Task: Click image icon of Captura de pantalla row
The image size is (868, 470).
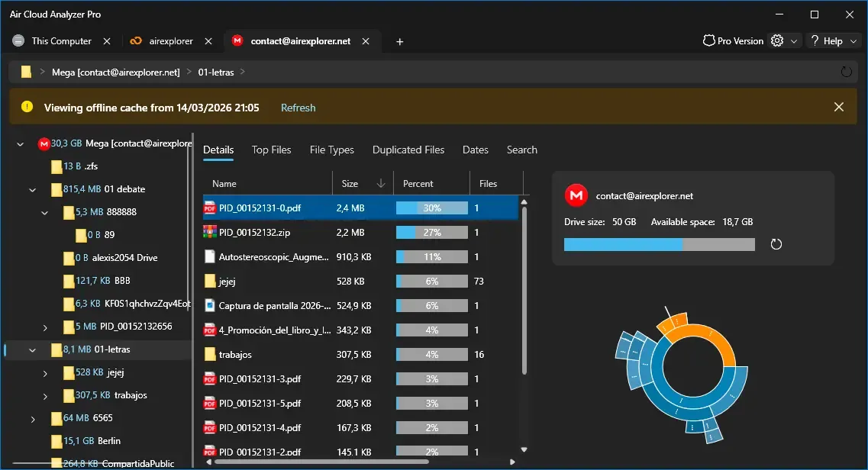Action: coord(209,305)
